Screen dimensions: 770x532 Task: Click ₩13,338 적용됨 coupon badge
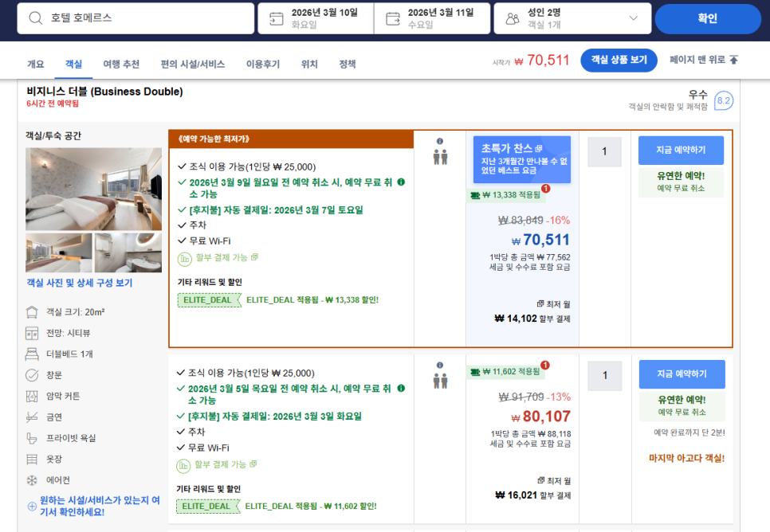coord(506,195)
